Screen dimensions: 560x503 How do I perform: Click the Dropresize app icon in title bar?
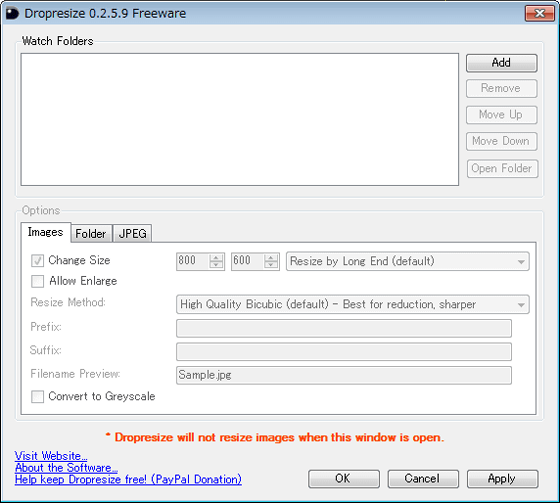(12, 14)
